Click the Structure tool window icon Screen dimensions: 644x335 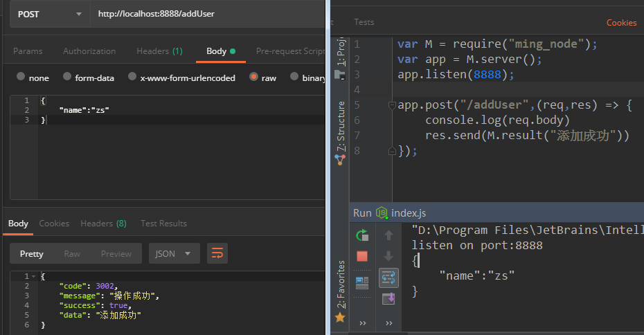(x=340, y=160)
